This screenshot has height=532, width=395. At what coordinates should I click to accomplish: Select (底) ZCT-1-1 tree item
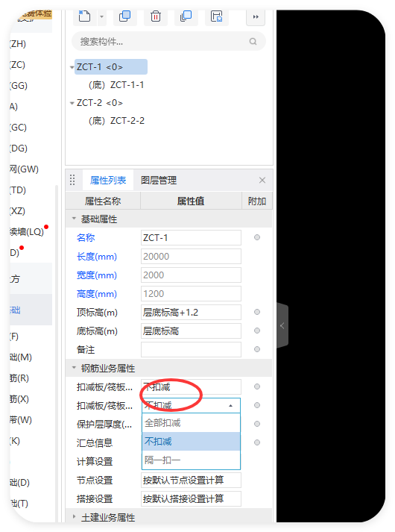116,85
